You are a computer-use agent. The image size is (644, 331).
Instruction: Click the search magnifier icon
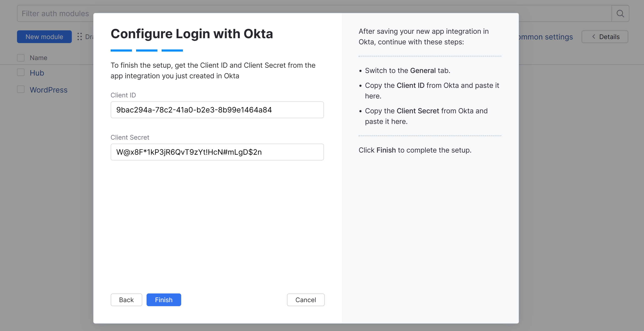pyautogui.click(x=620, y=14)
